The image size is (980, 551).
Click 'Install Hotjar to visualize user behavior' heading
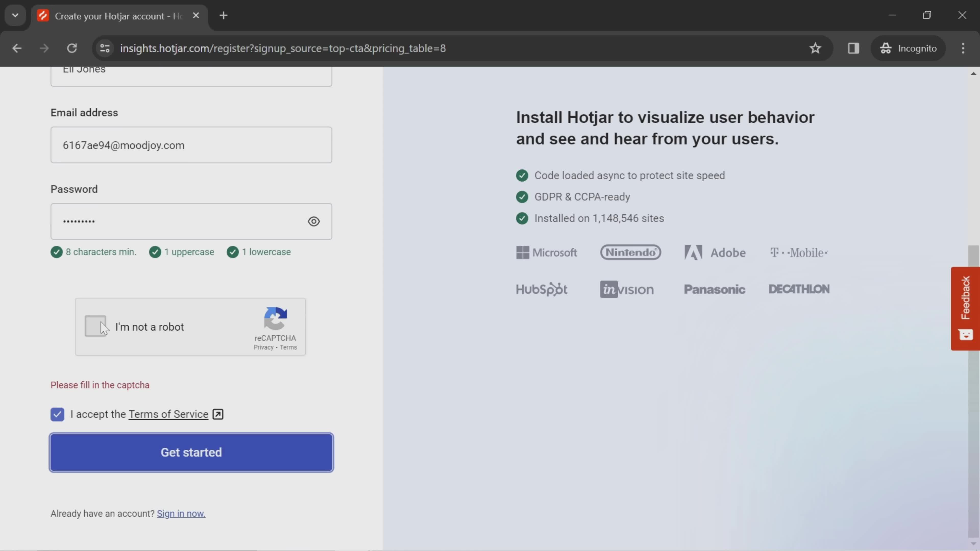click(x=665, y=128)
